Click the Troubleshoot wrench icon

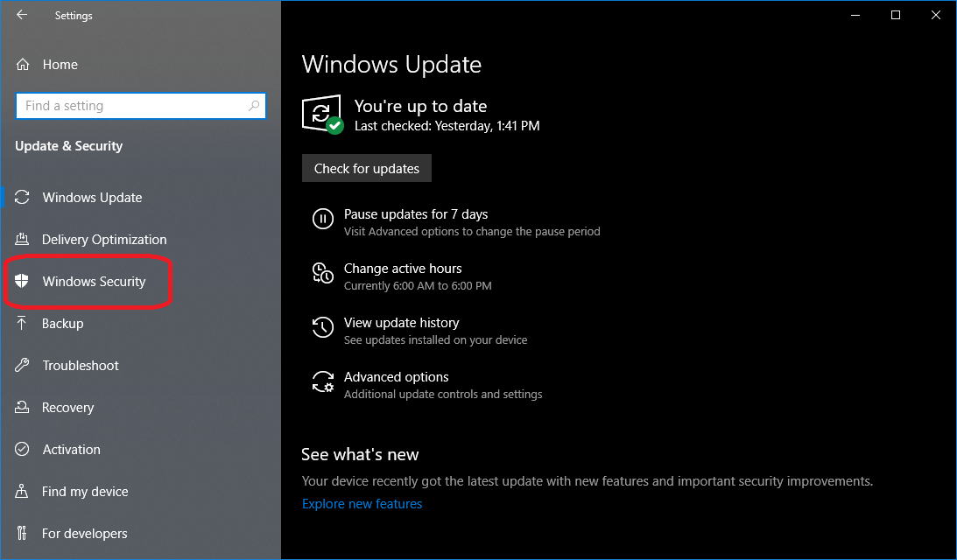tap(22, 365)
